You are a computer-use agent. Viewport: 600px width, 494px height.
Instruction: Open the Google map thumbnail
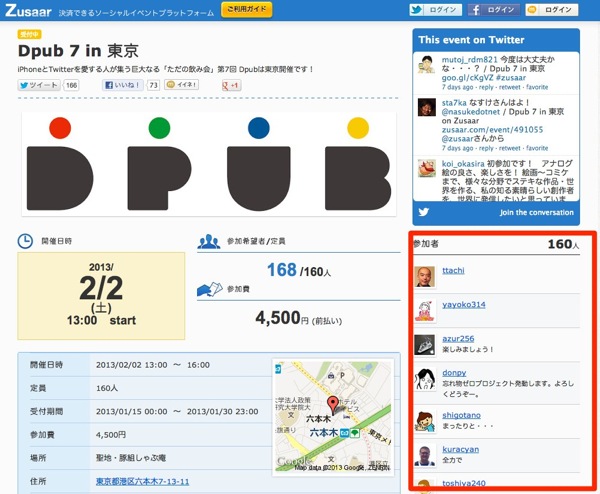coord(333,417)
